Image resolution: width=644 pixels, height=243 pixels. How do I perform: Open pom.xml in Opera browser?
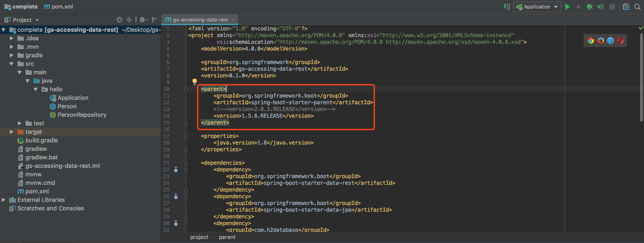coord(620,40)
